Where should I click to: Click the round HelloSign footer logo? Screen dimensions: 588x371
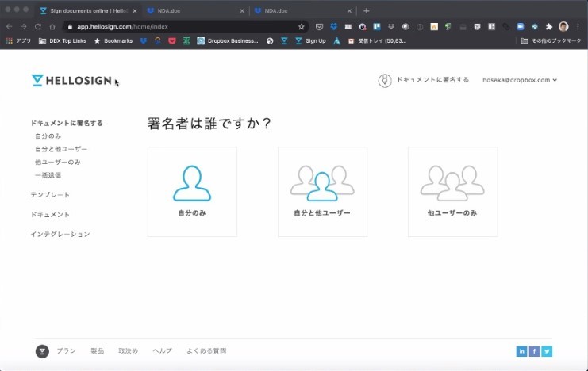point(42,351)
